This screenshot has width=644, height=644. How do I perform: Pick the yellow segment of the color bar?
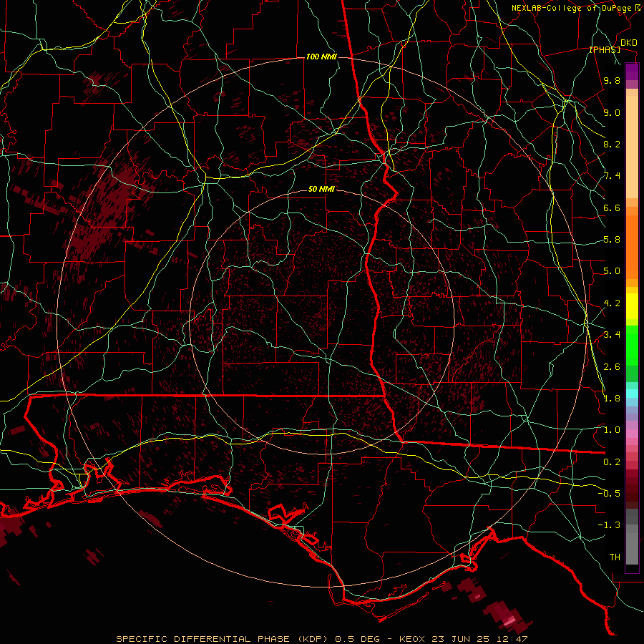click(632, 306)
